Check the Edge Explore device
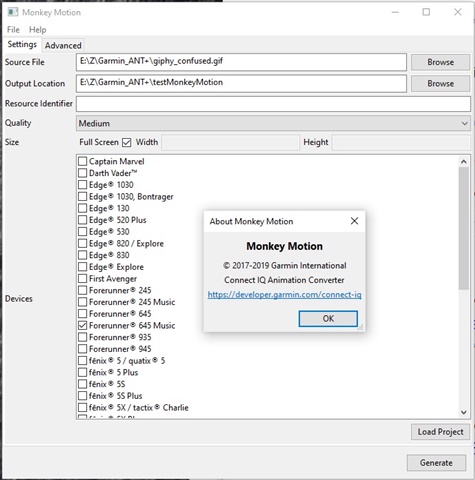The width and height of the screenshot is (475, 480). 82,267
